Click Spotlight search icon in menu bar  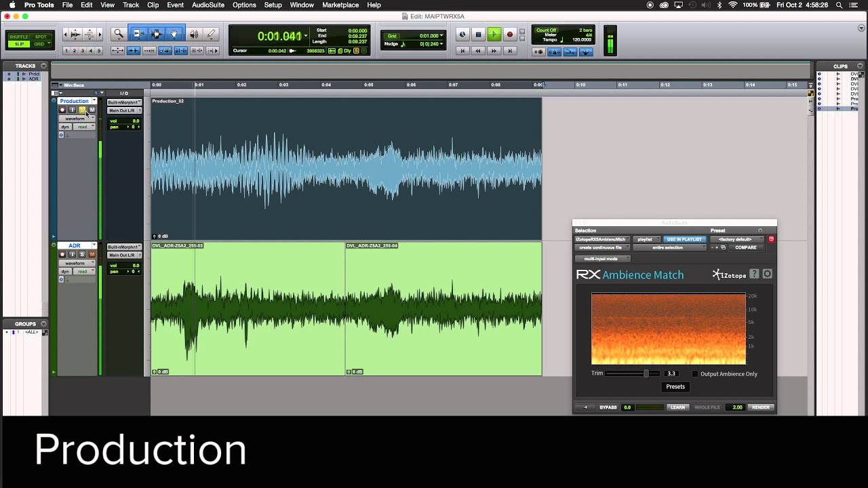click(x=840, y=5)
